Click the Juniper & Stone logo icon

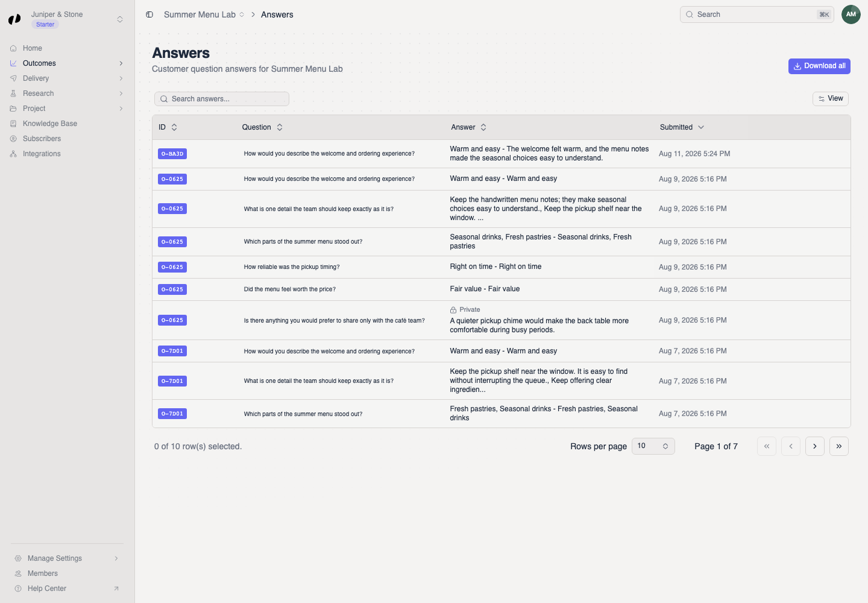14,19
